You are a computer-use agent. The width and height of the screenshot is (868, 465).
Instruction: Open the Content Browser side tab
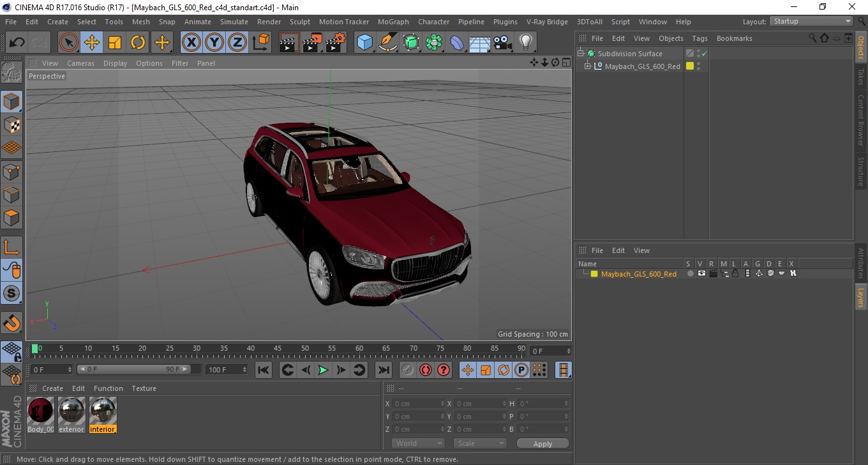861,121
